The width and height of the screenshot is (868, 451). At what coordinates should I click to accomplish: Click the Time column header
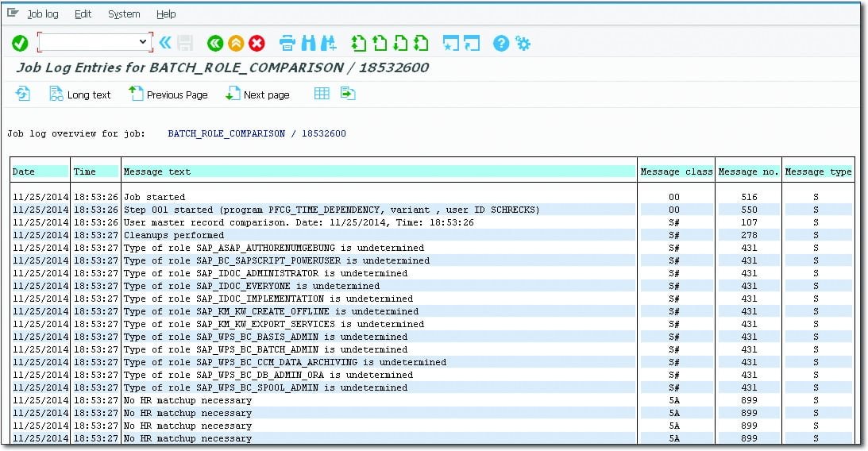click(x=96, y=172)
